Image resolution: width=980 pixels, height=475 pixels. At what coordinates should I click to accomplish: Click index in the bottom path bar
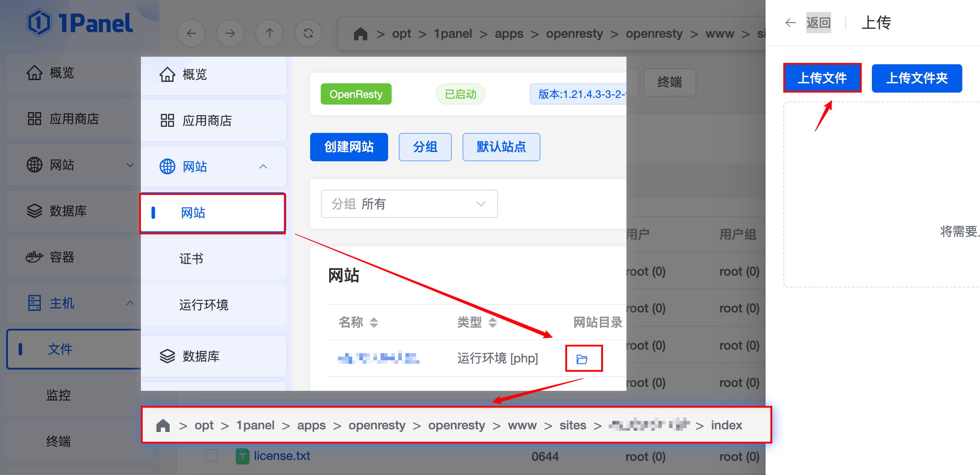coord(727,425)
